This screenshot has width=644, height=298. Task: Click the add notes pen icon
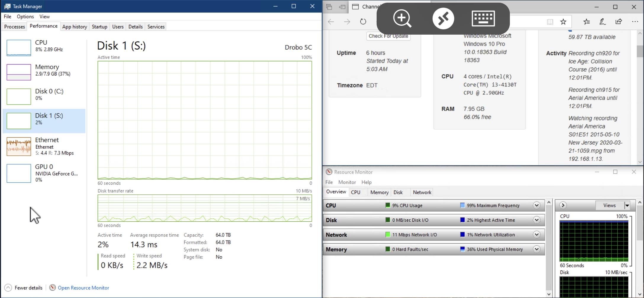tap(602, 22)
